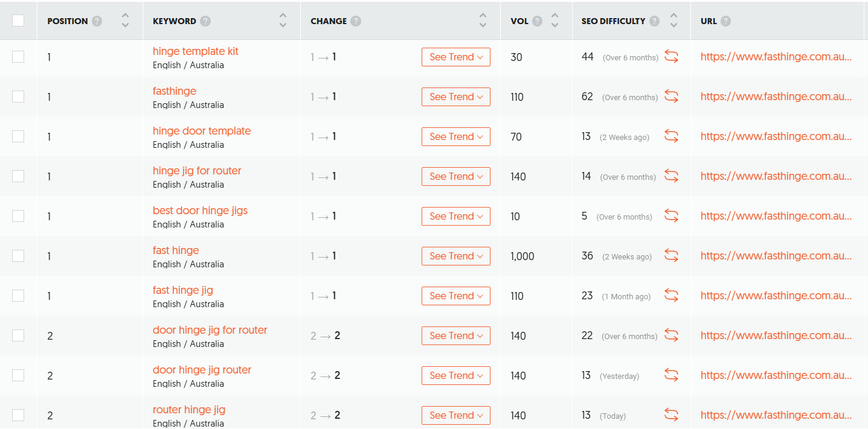Viewport: 868px width, 429px height.
Task: Click the help icon next to URL header
Action: 725,21
